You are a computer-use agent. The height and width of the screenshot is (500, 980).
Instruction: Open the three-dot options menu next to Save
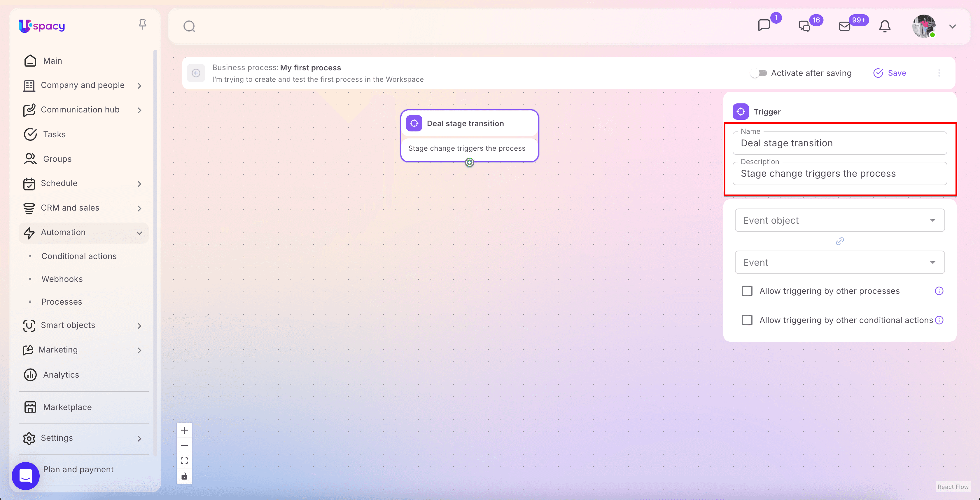[939, 73]
